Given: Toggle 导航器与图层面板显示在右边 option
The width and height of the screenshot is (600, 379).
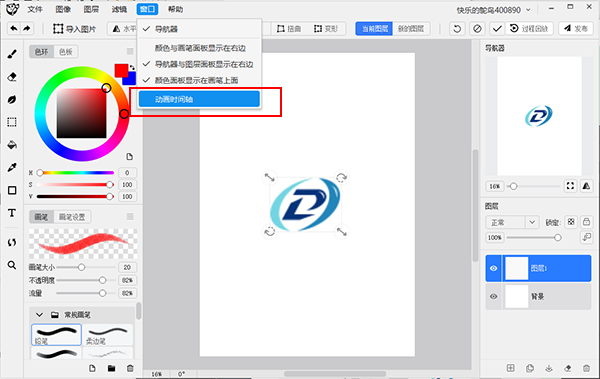Looking at the screenshot, I should 199,64.
